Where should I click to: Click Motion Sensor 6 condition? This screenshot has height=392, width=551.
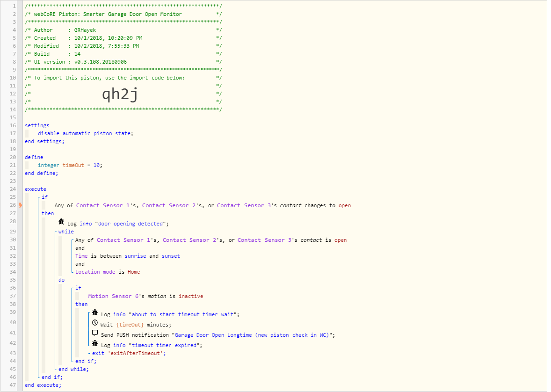[x=113, y=297]
